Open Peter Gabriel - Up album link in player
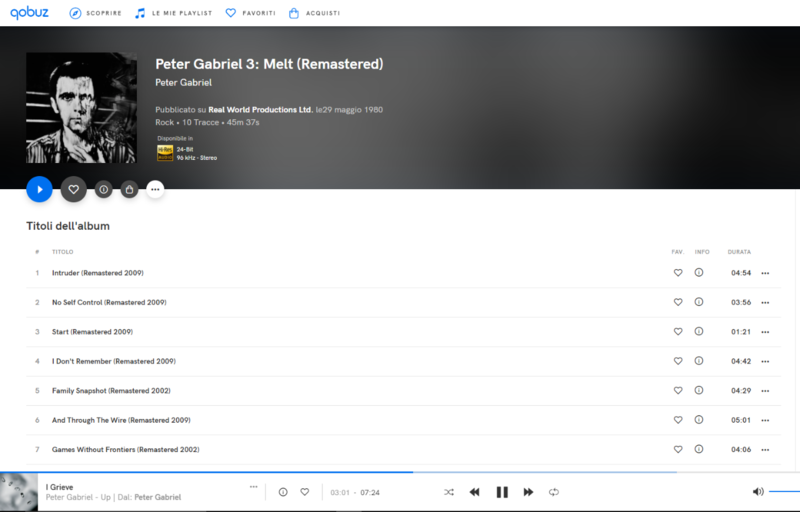Viewport: 800px width, 512px height. pyautogui.click(x=78, y=497)
